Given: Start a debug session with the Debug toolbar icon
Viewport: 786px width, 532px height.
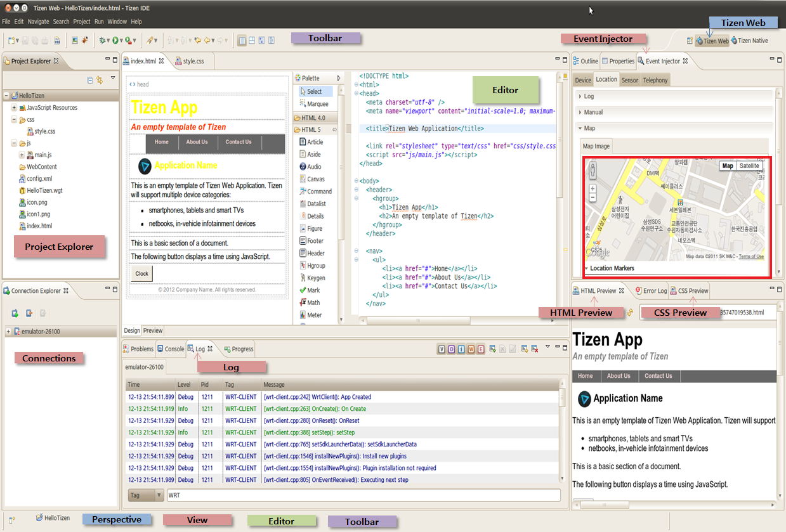Looking at the screenshot, I should (x=102, y=39).
